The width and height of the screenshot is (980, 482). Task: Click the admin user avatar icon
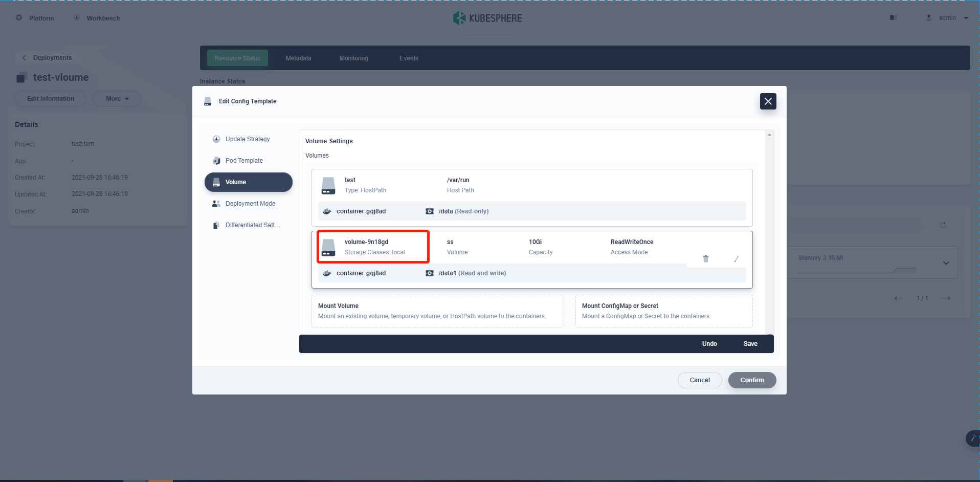coord(928,17)
